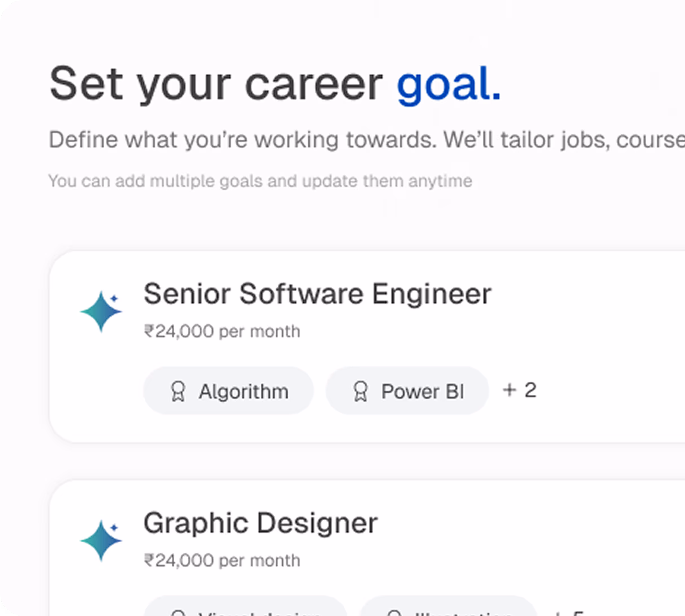Select the Algorithm skill chip
Image resolution: width=685 pixels, height=616 pixels.
tap(228, 391)
